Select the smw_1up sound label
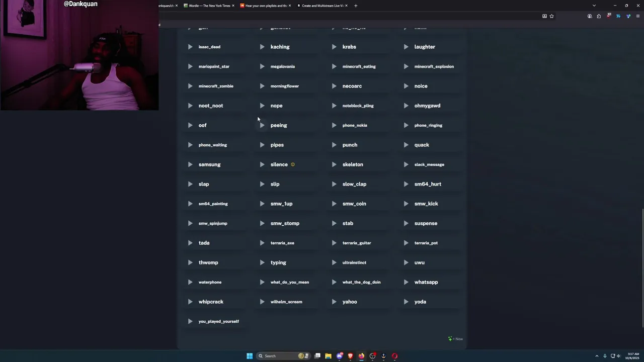Viewport: 644px width, 362px height. [x=281, y=204]
